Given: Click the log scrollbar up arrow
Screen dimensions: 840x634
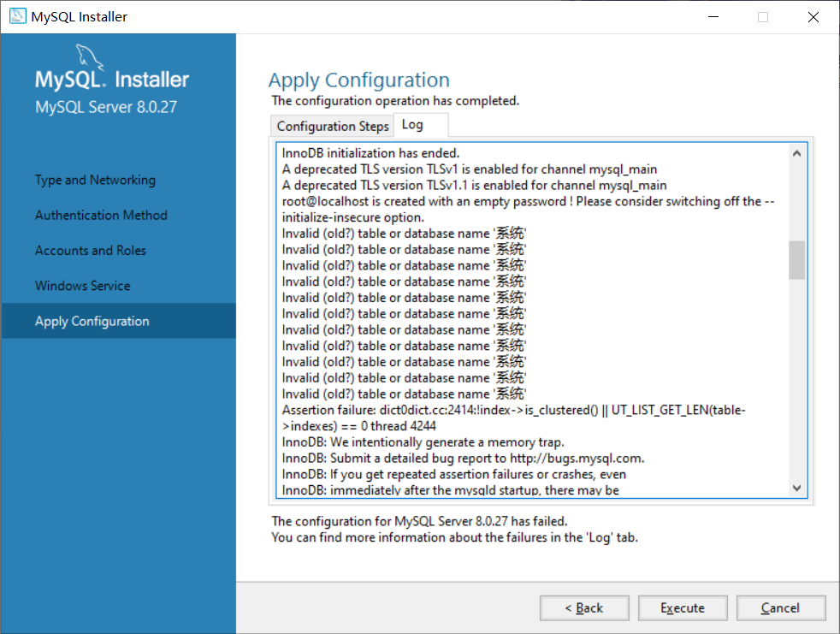Looking at the screenshot, I should coord(796,151).
